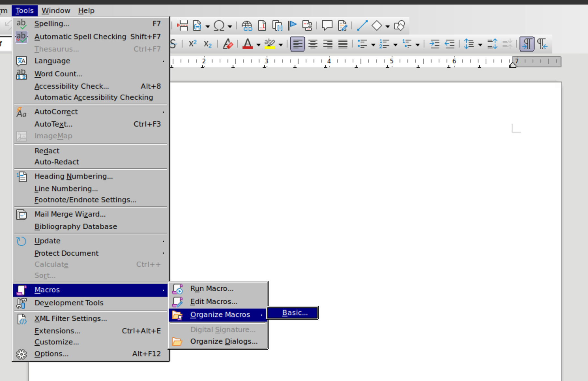This screenshot has height=381, width=588.
Task: Open the Help menu in menu bar
Action: [x=86, y=11]
